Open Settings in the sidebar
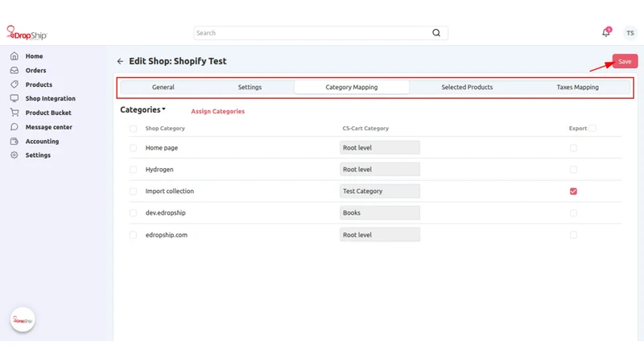 [38, 155]
